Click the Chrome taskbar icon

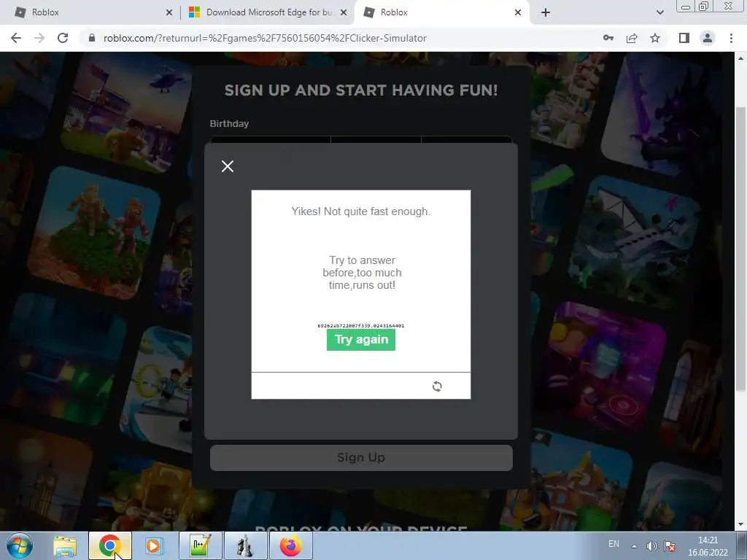click(109, 545)
